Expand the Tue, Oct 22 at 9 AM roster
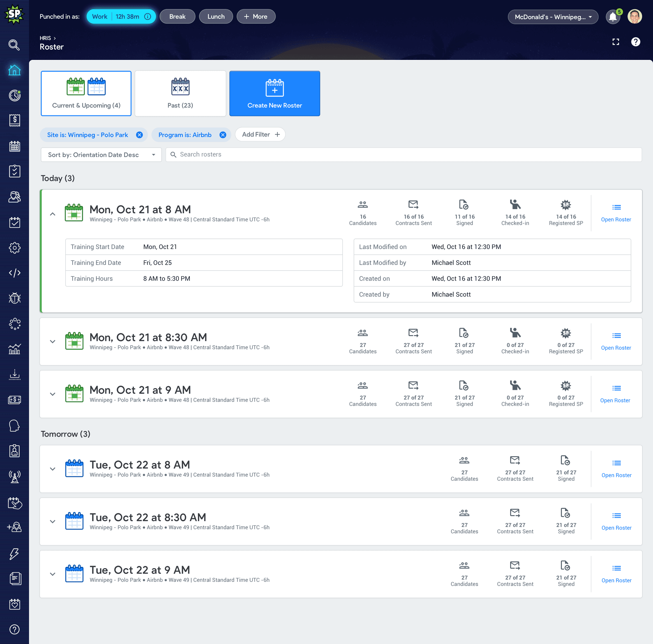Image resolution: width=653 pixels, height=644 pixels. coord(52,574)
